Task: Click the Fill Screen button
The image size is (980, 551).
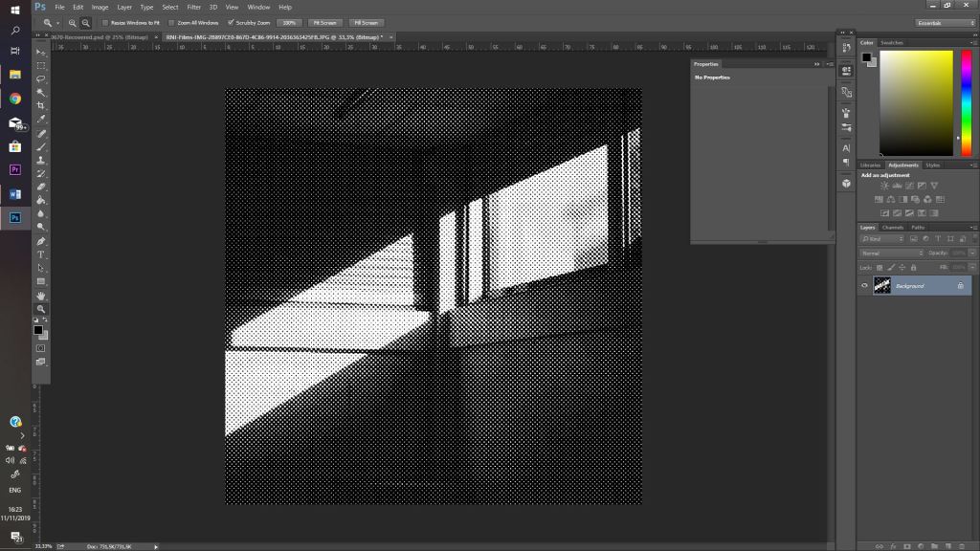Action: click(365, 22)
